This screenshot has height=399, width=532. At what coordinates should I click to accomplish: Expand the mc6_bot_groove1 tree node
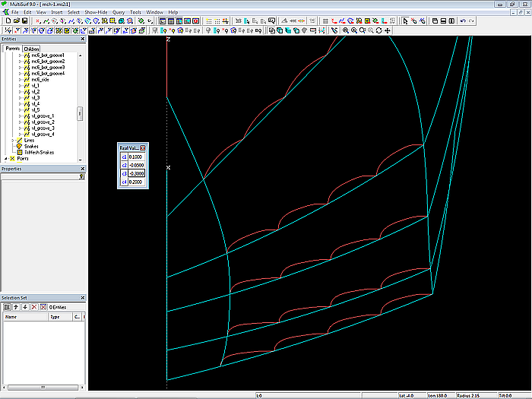21,55
